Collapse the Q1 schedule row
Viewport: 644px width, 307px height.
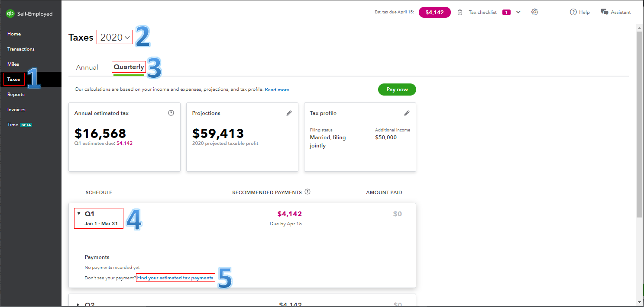tap(79, 214)
